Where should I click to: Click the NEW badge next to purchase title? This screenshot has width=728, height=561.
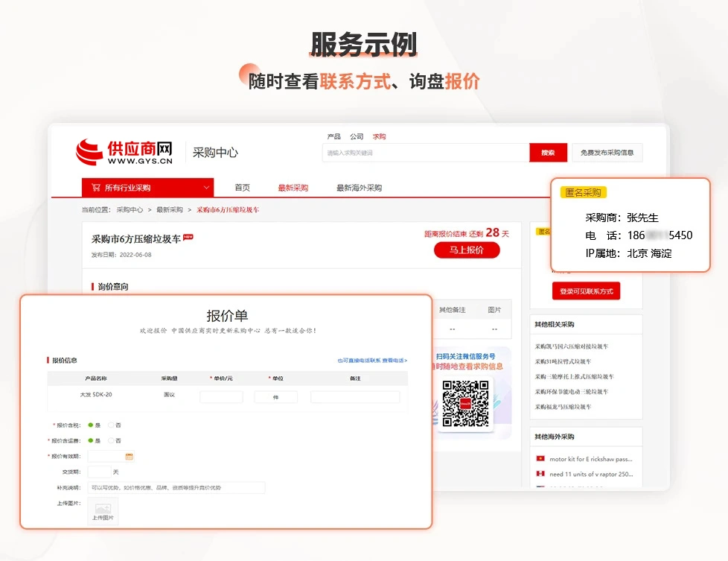(188, 237)
